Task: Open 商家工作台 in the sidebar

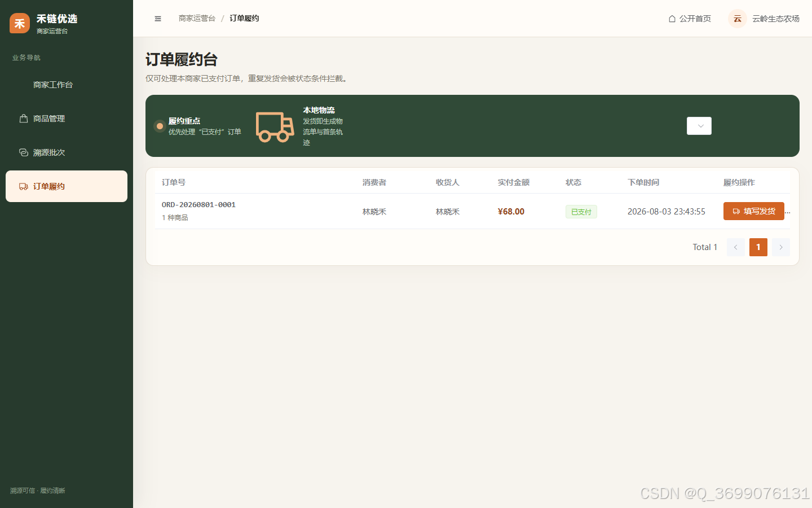Action: click(67, 85)
